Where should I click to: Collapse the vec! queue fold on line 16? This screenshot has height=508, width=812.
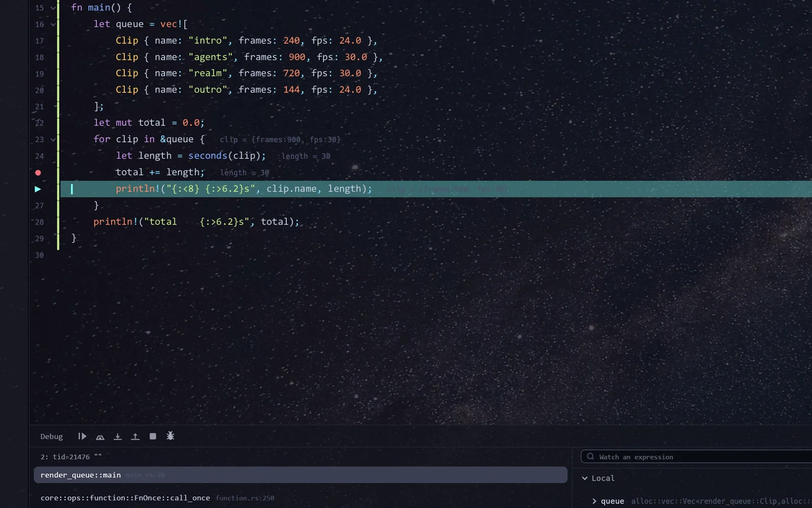pyautogui.click(x=53, y=24)
